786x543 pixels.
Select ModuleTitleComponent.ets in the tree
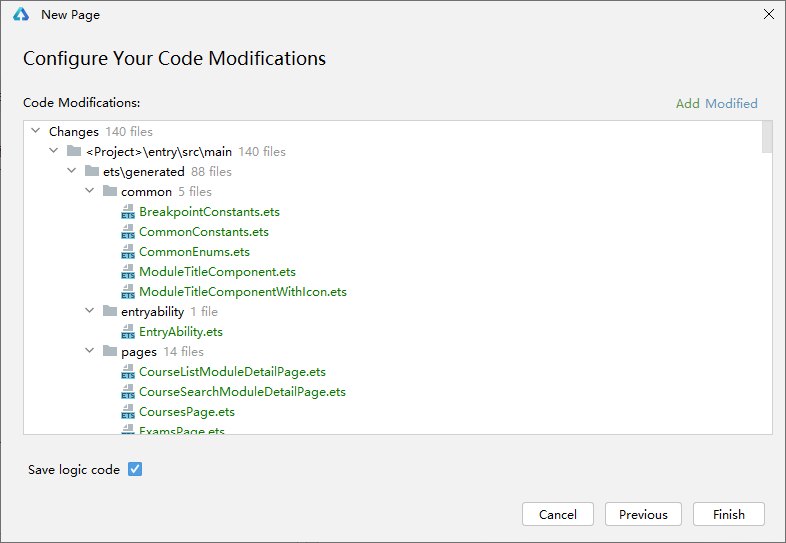(217, 272)
